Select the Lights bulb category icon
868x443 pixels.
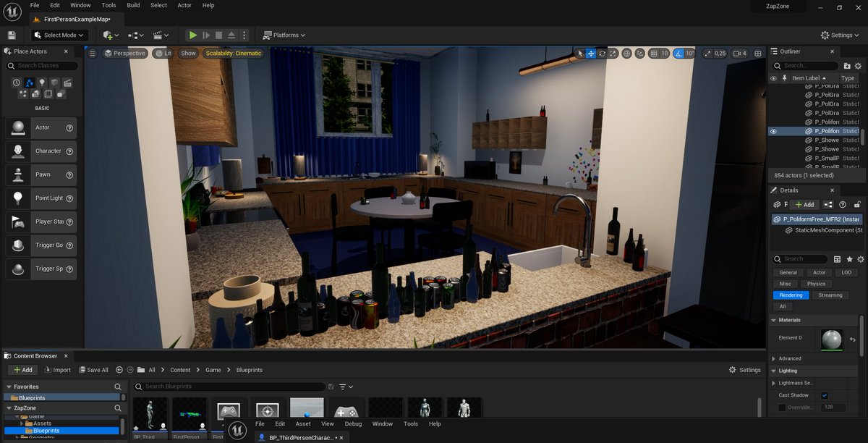coord(42,83)
